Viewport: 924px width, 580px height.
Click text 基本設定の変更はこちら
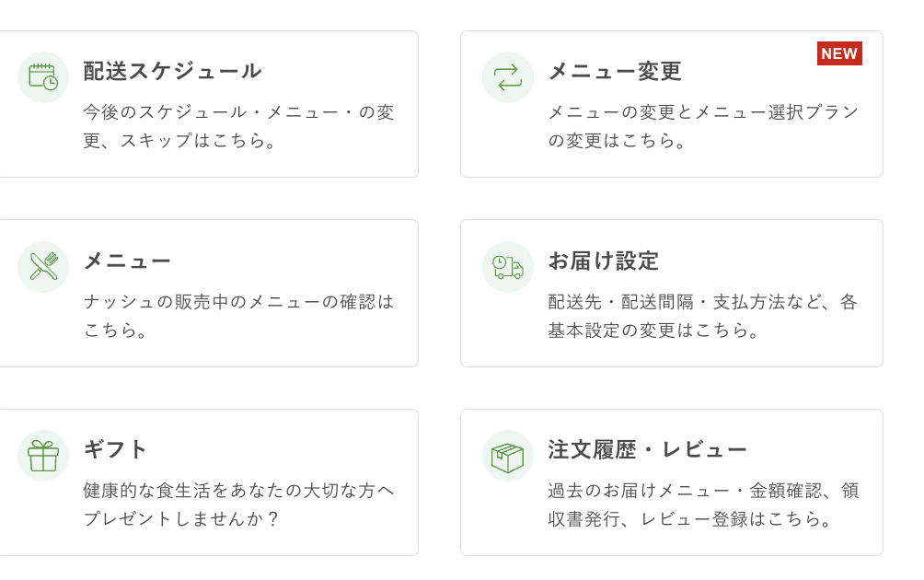click(654, 331)
